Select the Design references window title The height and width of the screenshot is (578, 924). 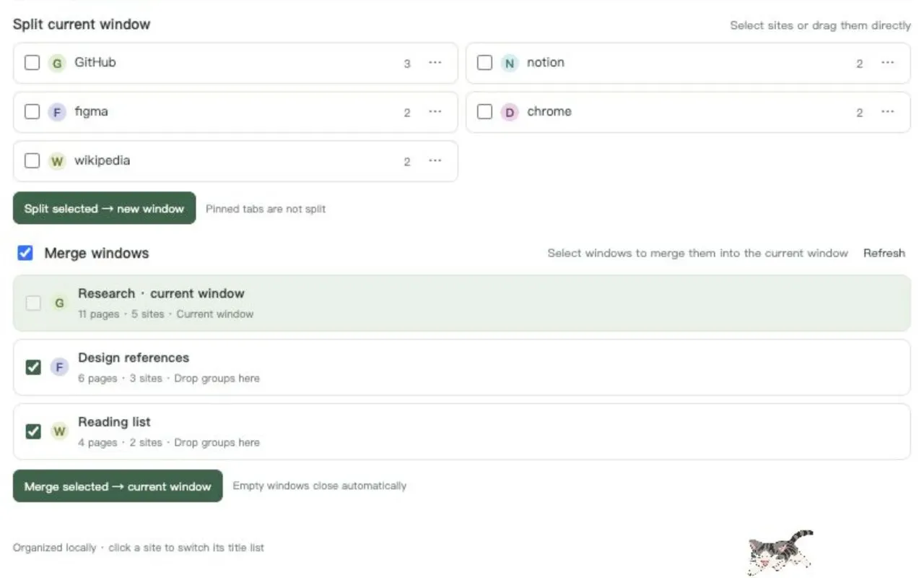tap(134, 358)
